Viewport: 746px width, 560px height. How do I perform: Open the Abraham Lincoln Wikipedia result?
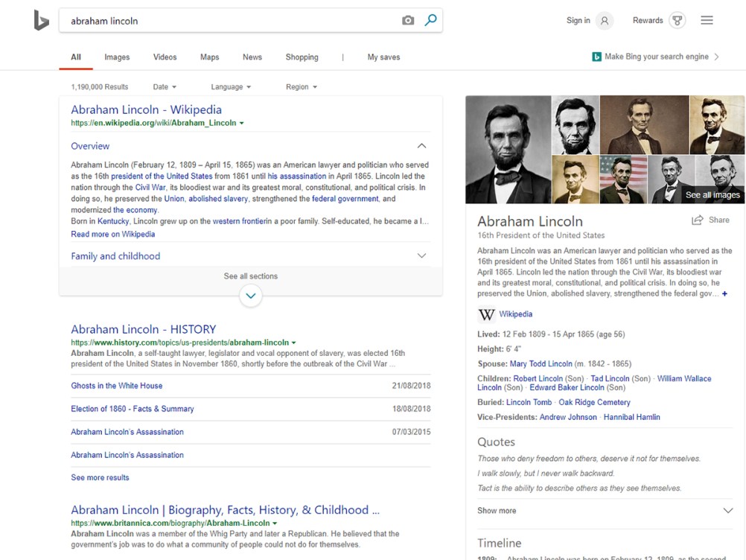tap(144, 109)
